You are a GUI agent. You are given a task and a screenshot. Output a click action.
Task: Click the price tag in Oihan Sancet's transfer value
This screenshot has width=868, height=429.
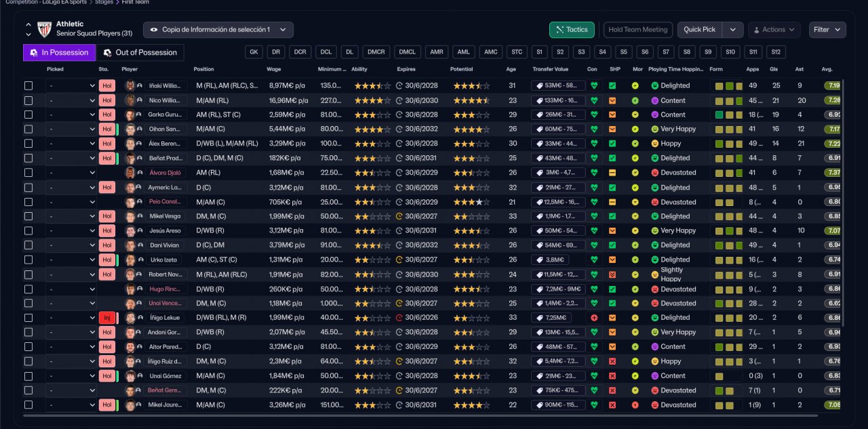pos(538,129)
